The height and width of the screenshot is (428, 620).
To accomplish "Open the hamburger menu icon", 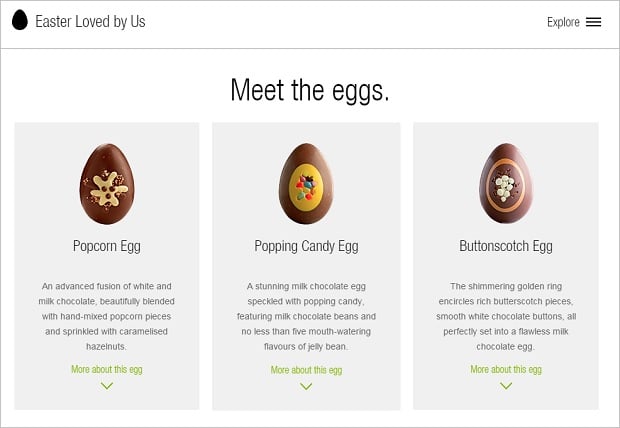I will pyautogui.click(x=594, y=22).
